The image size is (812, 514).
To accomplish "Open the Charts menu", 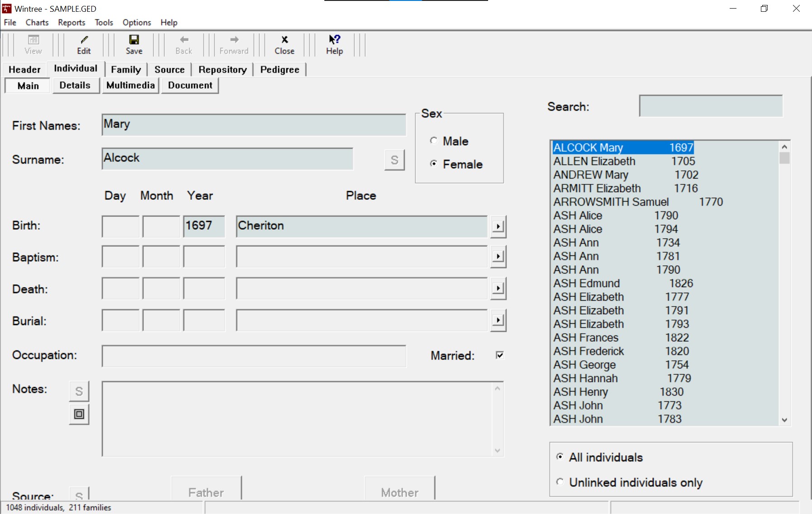I will (x=37, y=22).
